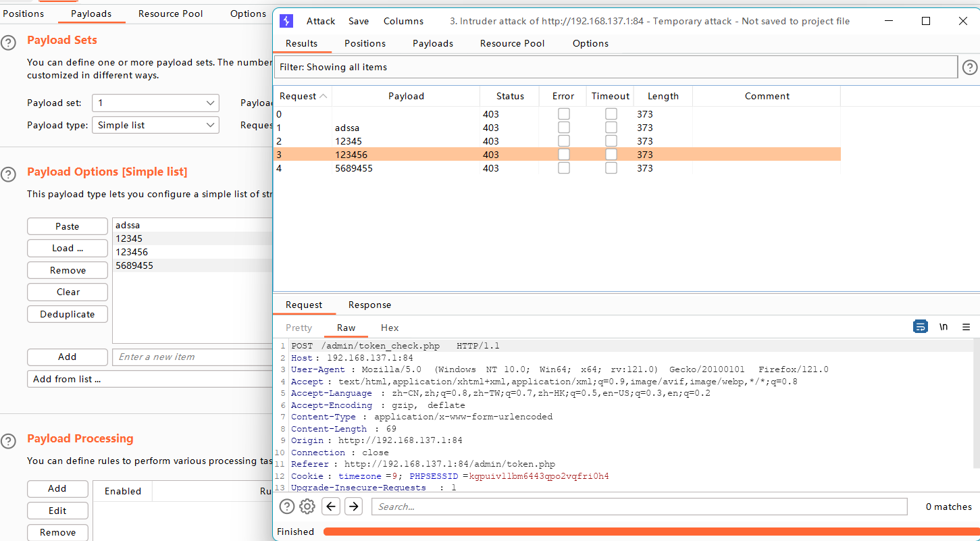The image size is (980, 541).
Task: Go to previous search match arrow
Action: (x=331, y=506)
